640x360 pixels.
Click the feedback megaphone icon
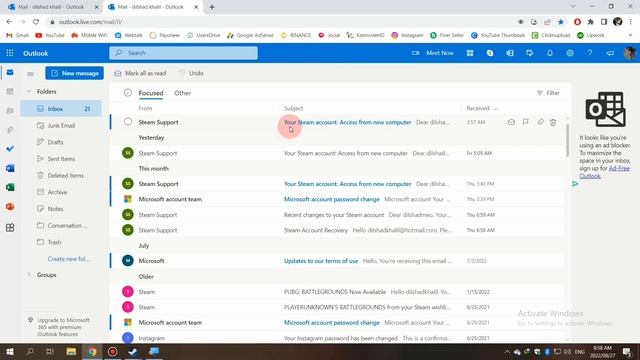coord(610,53)
